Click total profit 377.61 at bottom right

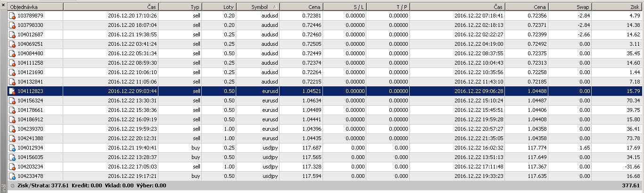pos(631,185)
